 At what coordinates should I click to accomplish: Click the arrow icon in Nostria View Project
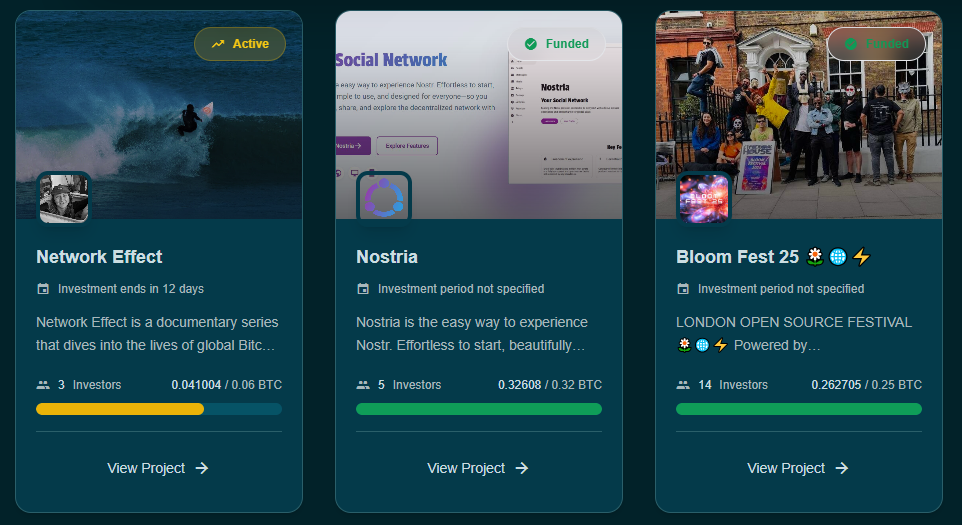coord(521,469)
